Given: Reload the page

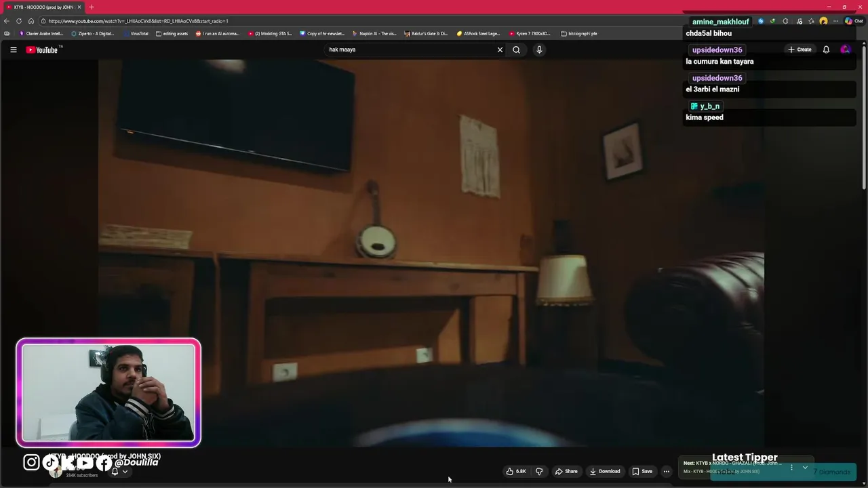Looking at the screenshot, I should [19, 21].
